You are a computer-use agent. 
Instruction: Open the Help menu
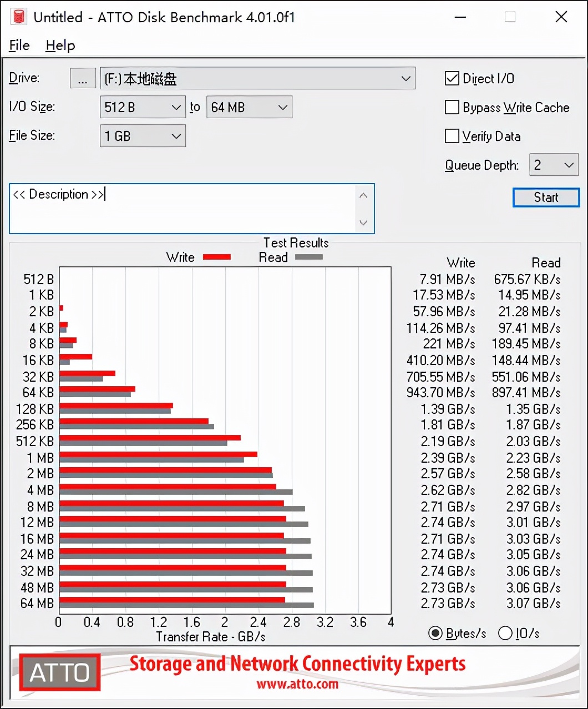(60, 45)
